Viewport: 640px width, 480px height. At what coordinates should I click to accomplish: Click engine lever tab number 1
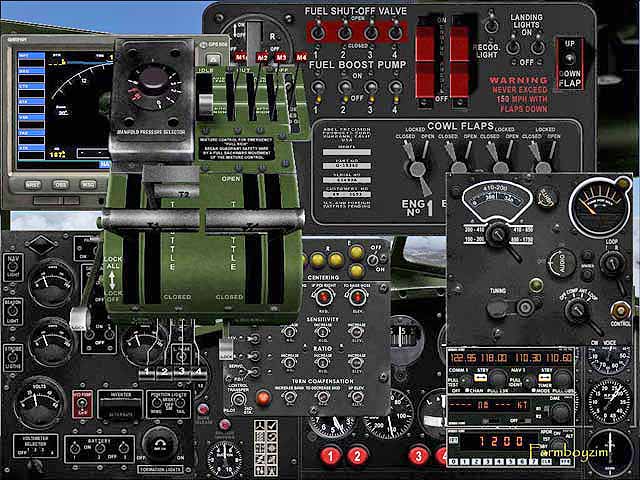pyautogui.click(x=146, y=372)
